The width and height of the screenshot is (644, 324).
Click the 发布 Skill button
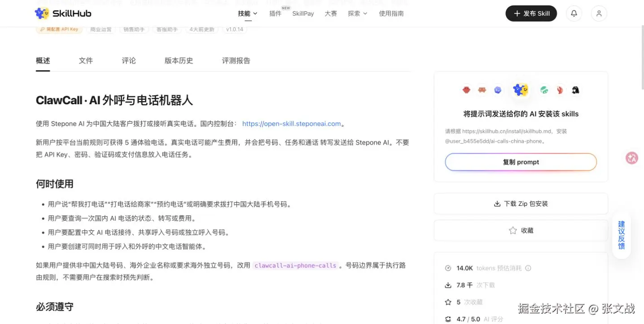(531, 13)
